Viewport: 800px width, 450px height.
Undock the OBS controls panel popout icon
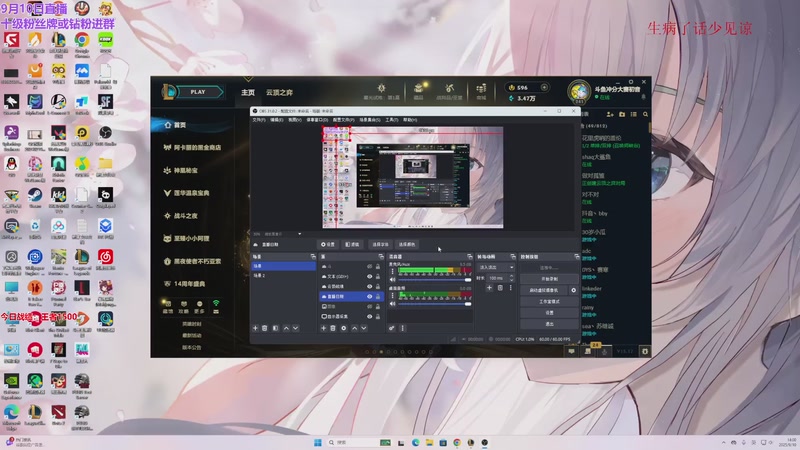pyautogui.click(x=577, y=257)
